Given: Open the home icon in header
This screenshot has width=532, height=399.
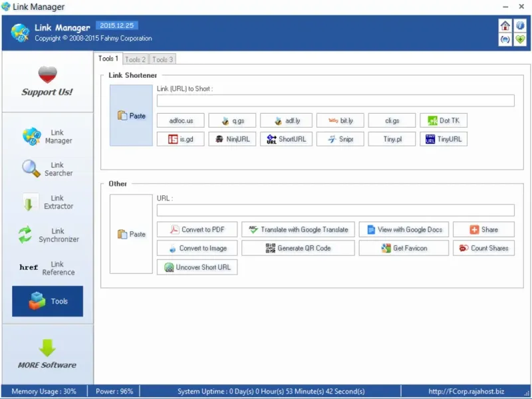Looking at the screenshot, I should point(505,26).
